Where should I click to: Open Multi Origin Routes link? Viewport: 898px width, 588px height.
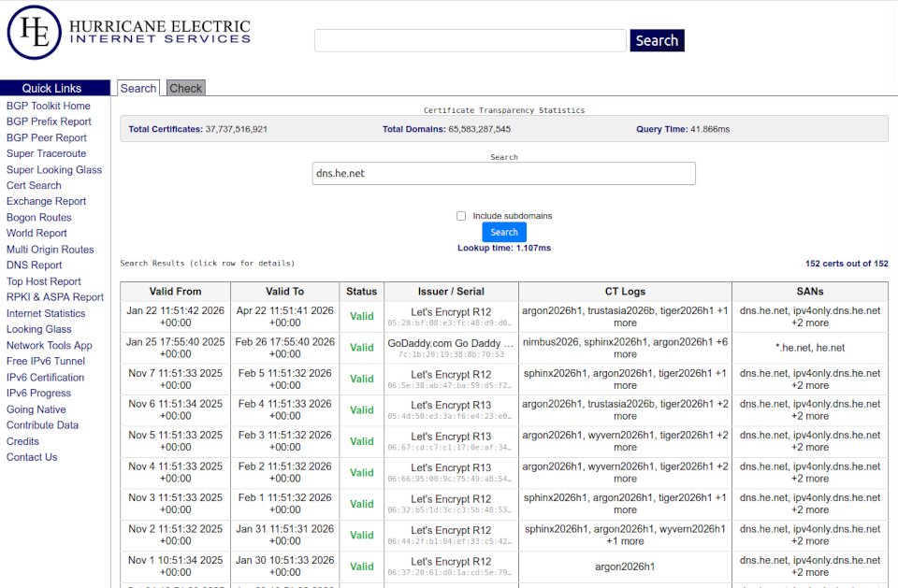(x=50, y=250)
